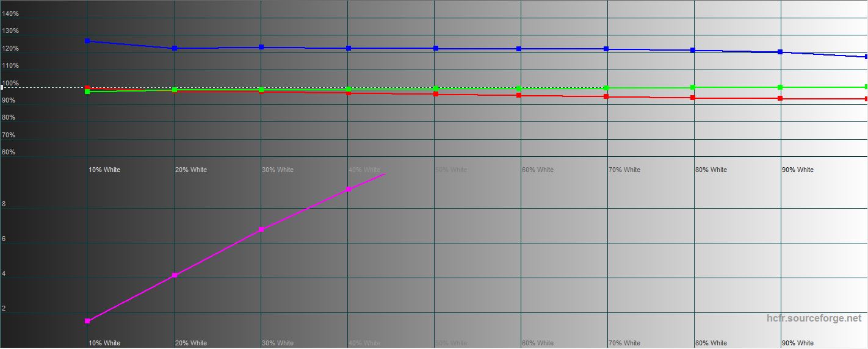Viewport: 868px width, 349px height.
Task: Click the 70% axis label on the left
Action: (9, 135)
